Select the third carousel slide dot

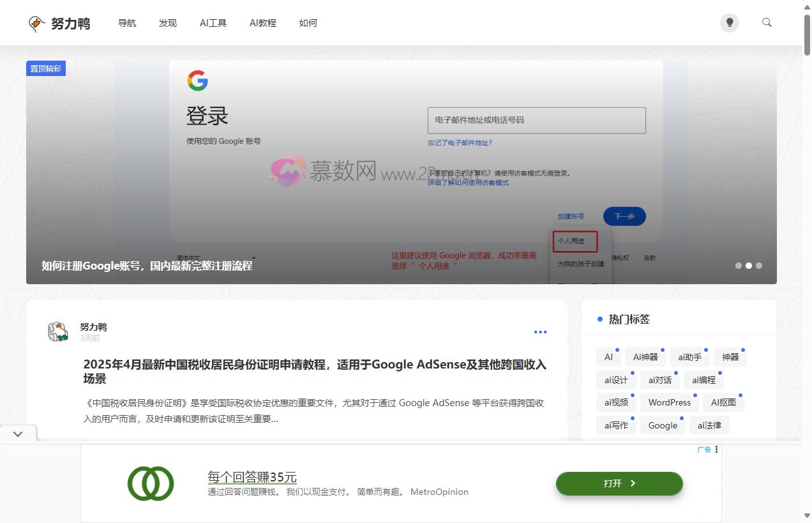759,266
